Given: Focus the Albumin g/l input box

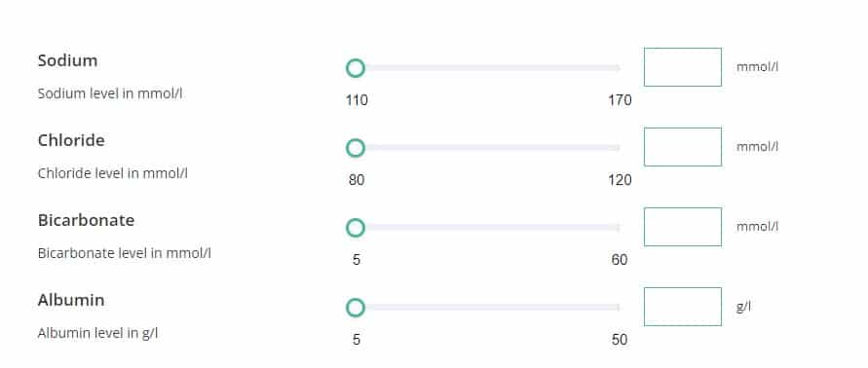Looking at the screenshot, I should pyautogui.click(x=683, y=306).
